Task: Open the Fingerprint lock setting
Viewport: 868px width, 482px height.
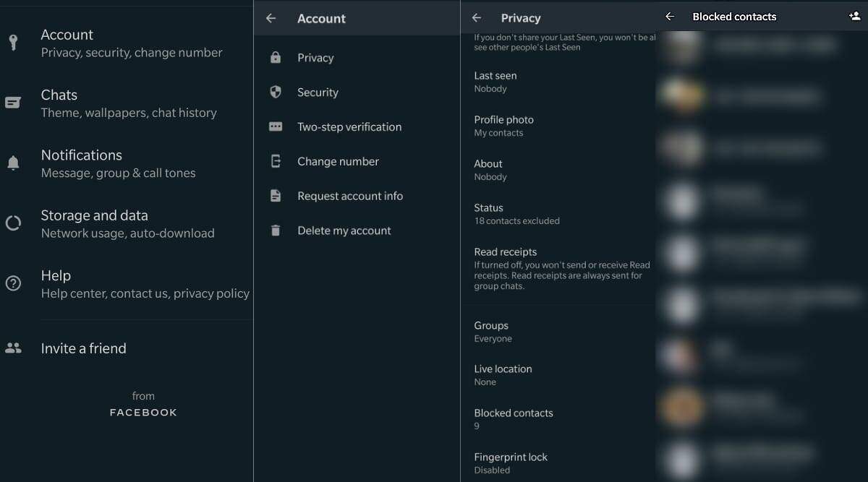Action: click(511, 462)
